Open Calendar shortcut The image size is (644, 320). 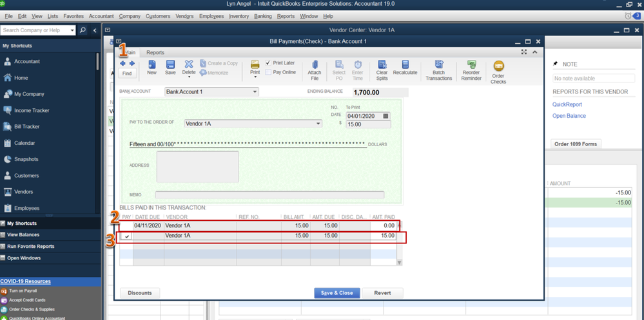24,143
